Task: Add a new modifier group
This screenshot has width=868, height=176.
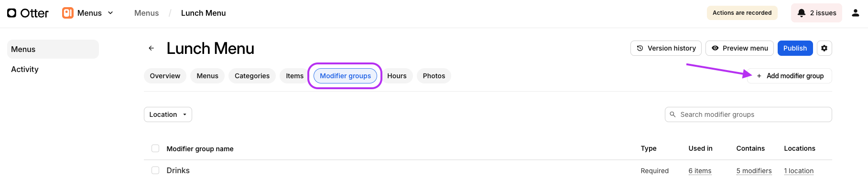Action: [x=790, y=76]
